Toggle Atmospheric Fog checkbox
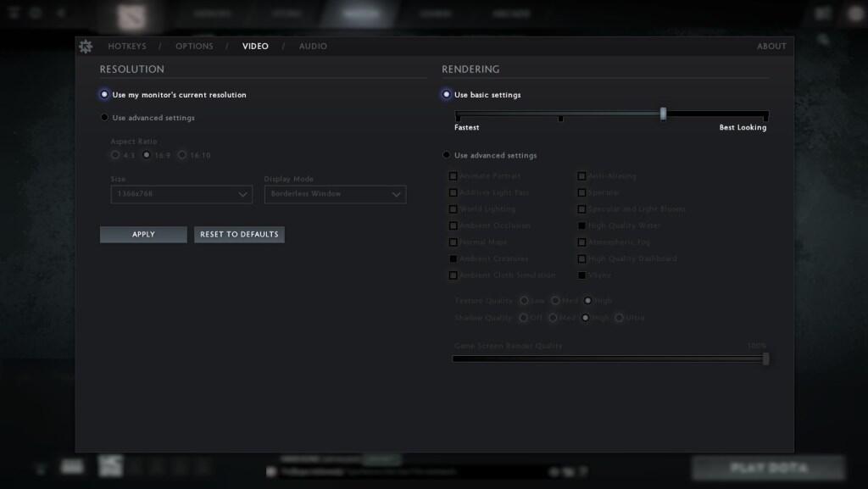 [581, 242]
